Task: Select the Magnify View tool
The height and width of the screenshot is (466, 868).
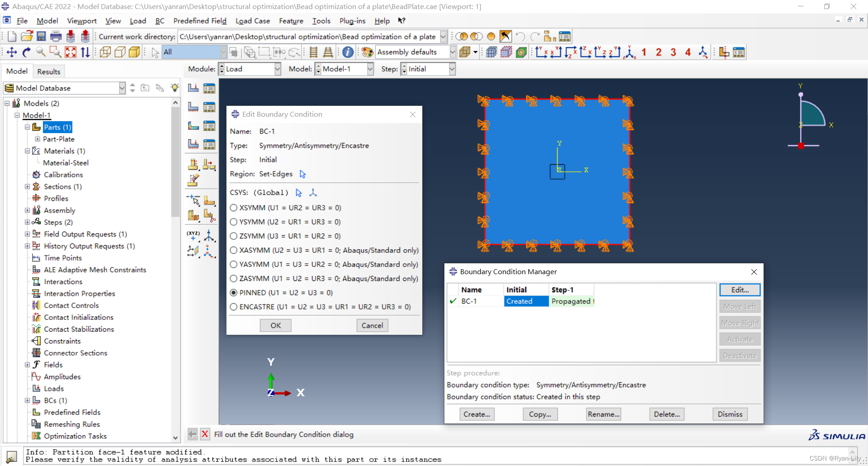Action: click(41, 52)
